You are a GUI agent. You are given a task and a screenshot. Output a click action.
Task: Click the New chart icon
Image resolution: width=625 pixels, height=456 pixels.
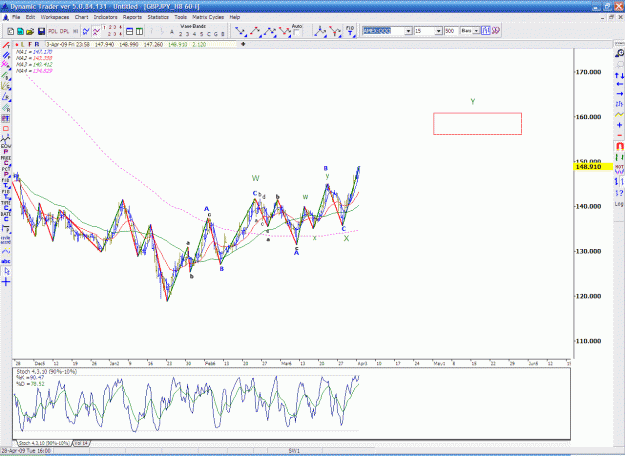pos(11,31)
